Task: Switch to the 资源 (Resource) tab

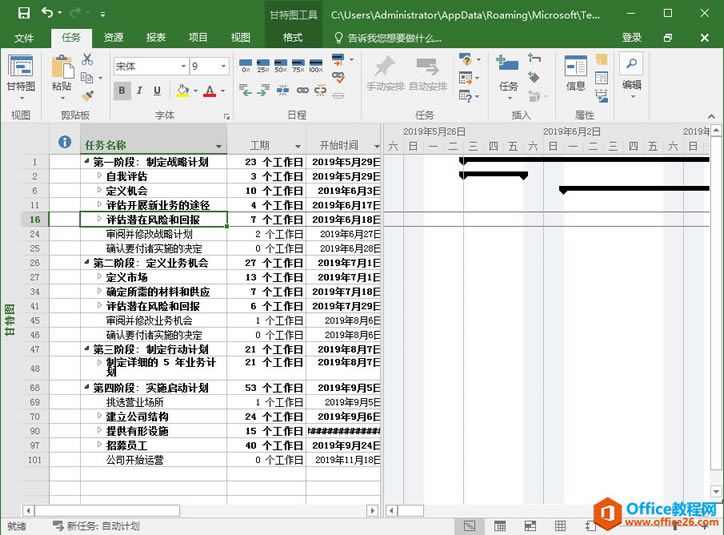Action: click(114, 38)
